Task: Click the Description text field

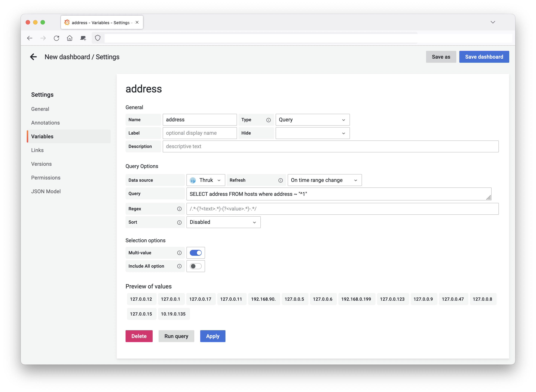Action: pos(330,147)
